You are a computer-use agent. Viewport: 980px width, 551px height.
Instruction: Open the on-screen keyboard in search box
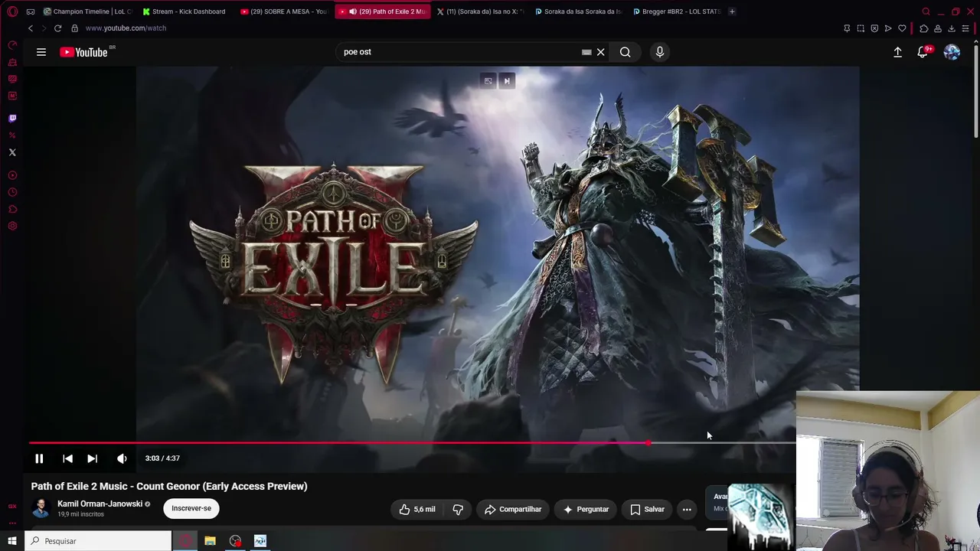(x=586, y=52)
